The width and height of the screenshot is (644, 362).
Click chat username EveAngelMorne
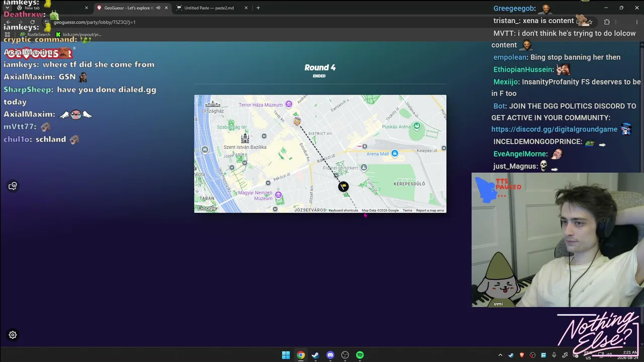(520, 154)
